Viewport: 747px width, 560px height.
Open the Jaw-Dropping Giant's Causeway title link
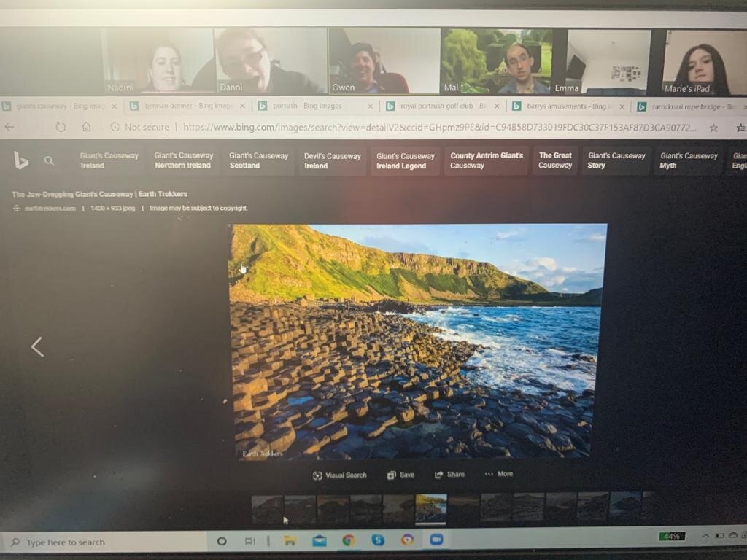pos(99,194)
